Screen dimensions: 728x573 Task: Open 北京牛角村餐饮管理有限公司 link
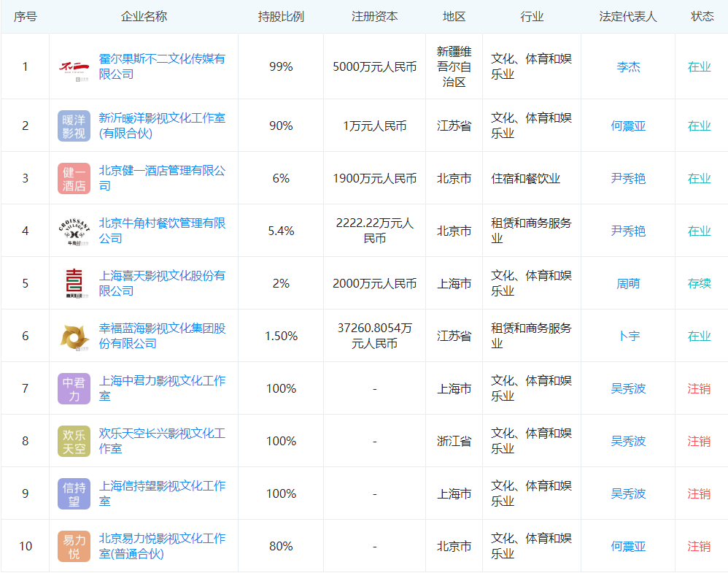point(162,231)
